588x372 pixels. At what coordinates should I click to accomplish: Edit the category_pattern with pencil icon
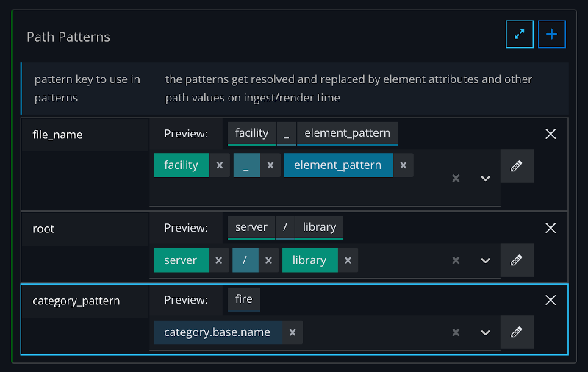tap(517, 332)
